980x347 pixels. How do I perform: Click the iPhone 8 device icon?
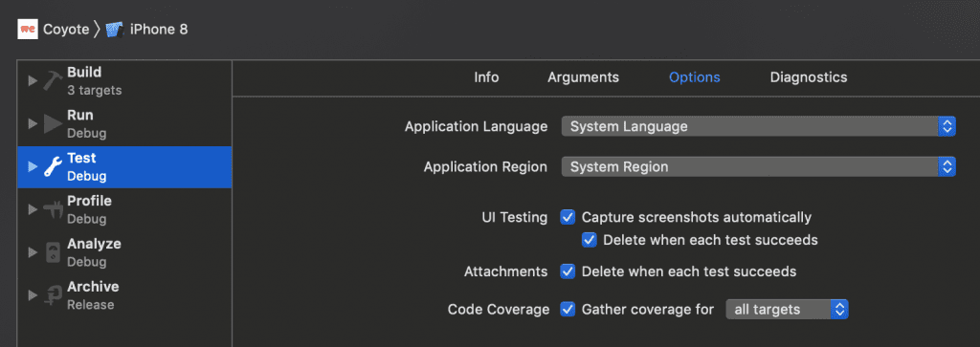[115, 30]
